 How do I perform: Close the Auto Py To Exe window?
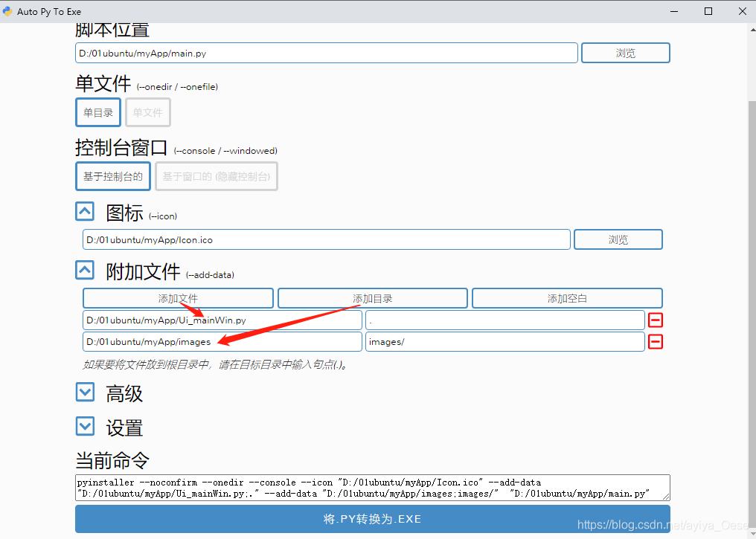743,11
